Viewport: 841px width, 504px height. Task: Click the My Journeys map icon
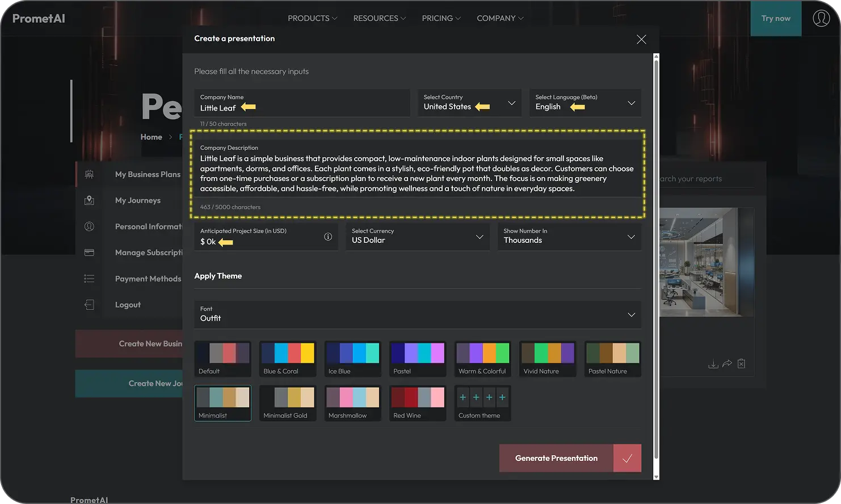point(89,200)
